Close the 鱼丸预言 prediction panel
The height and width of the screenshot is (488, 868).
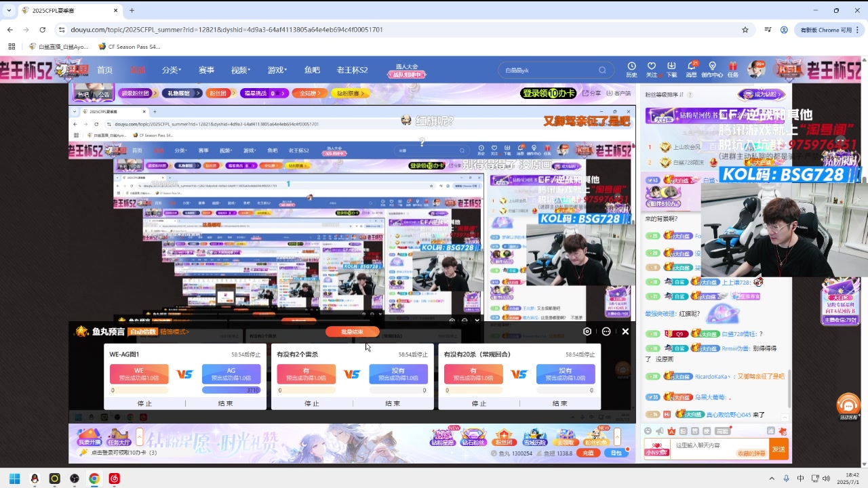(625, 331)
